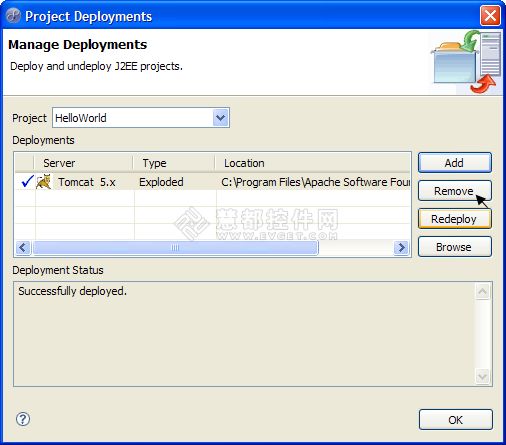Click the MyEclipse icon in the title bar
Viewport: 506px width, 445px height.
(13, 16)
